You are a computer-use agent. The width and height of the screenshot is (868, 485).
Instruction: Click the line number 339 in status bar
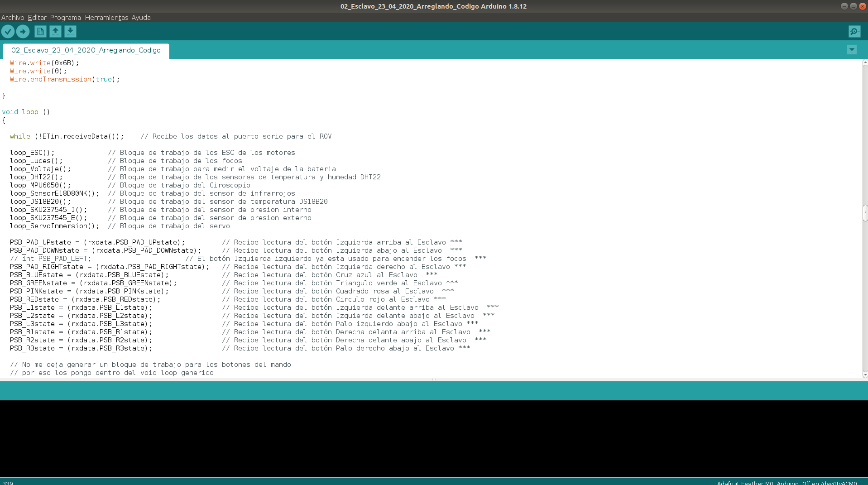7,483
